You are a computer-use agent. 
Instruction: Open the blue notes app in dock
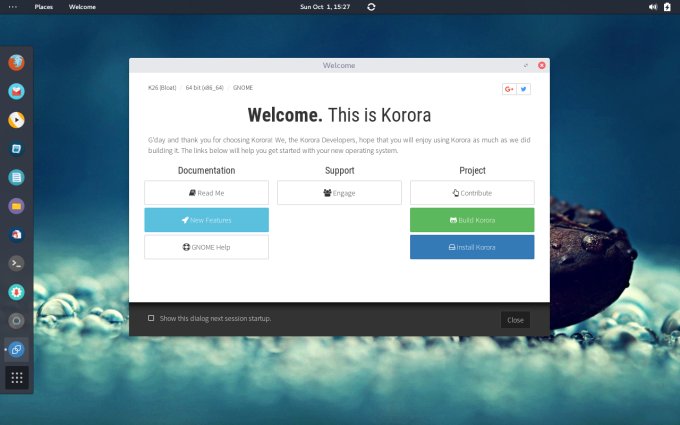click(16, 149)
